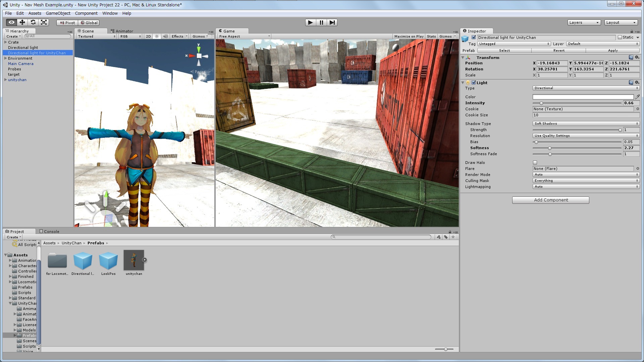This screenshot has width=644, height=362.
Task: Select the Scale tool
Action: click(x=44, y=22)
